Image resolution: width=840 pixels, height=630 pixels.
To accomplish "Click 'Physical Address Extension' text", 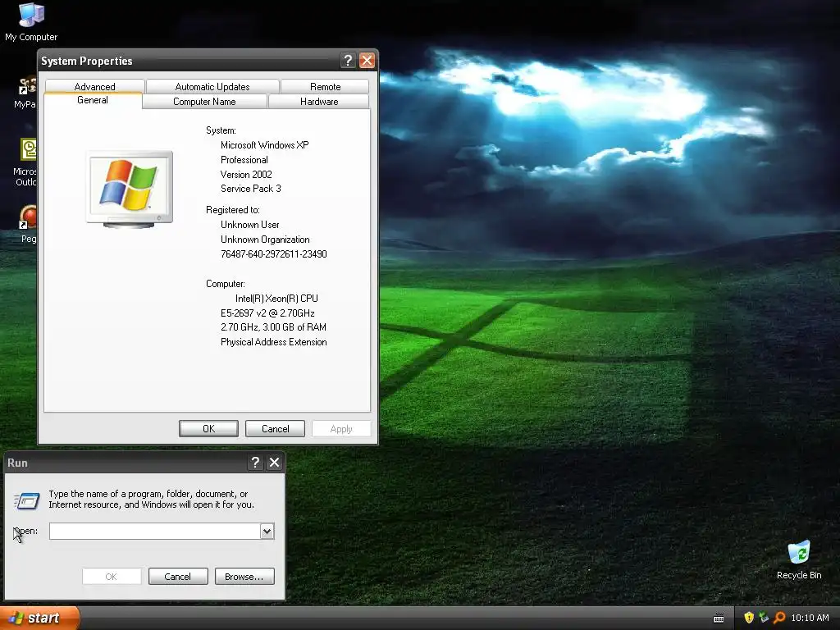I will point(273,342).
